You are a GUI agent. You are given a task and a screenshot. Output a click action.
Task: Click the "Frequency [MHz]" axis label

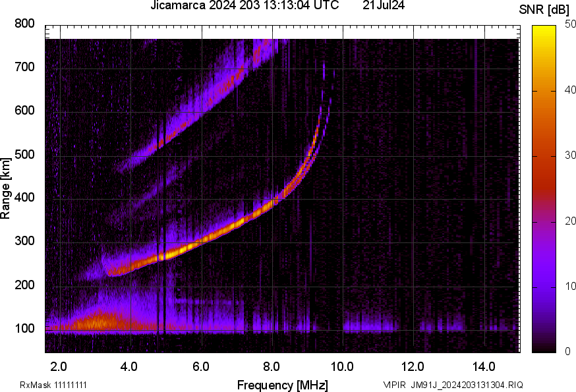283,385
